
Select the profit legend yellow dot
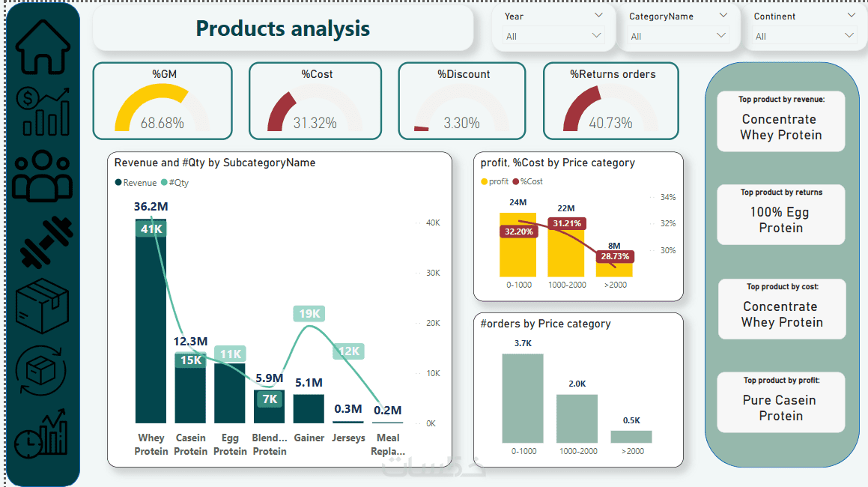pyautogui.click(x=484, y=181)
